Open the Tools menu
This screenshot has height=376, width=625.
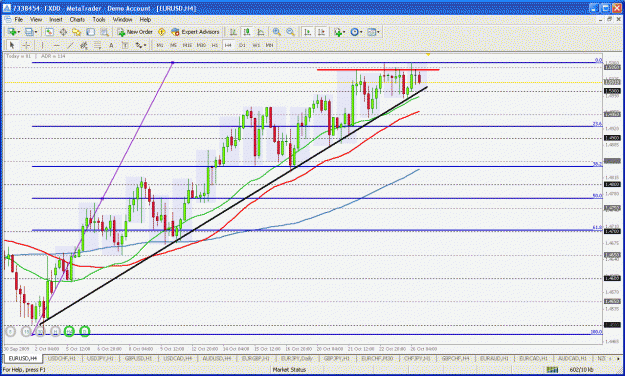click(99, 19)
